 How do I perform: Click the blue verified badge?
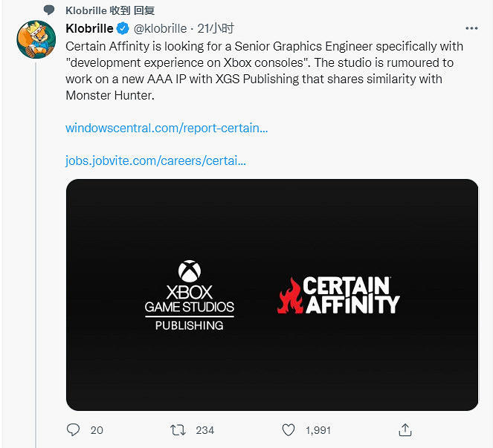point(123,29)
